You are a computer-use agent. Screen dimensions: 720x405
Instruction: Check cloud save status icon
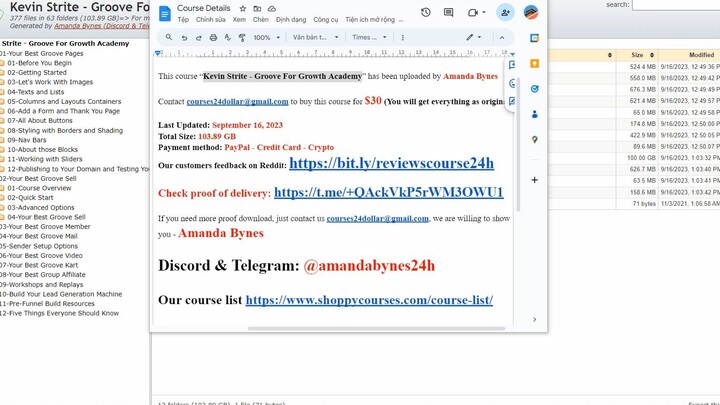pos(272,8)
